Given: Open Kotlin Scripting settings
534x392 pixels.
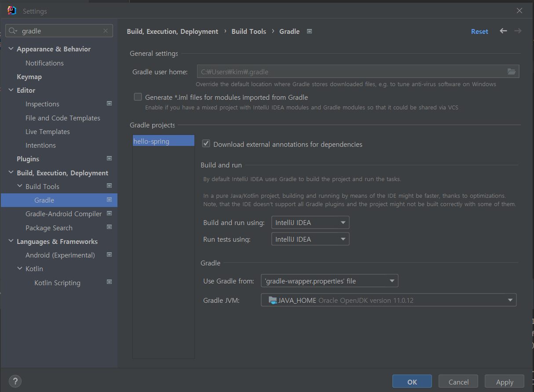Looking at the screenshot, I should pos(57,283).
